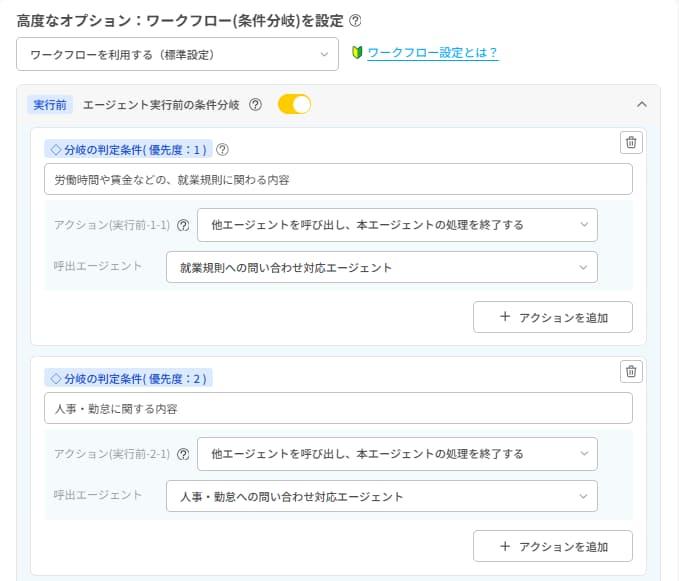This screenshot has width=679, height=581.
Task: Open 人事・勤怠への問い合わせ対応エージェント dropdown
Action: tap(381, 496)
